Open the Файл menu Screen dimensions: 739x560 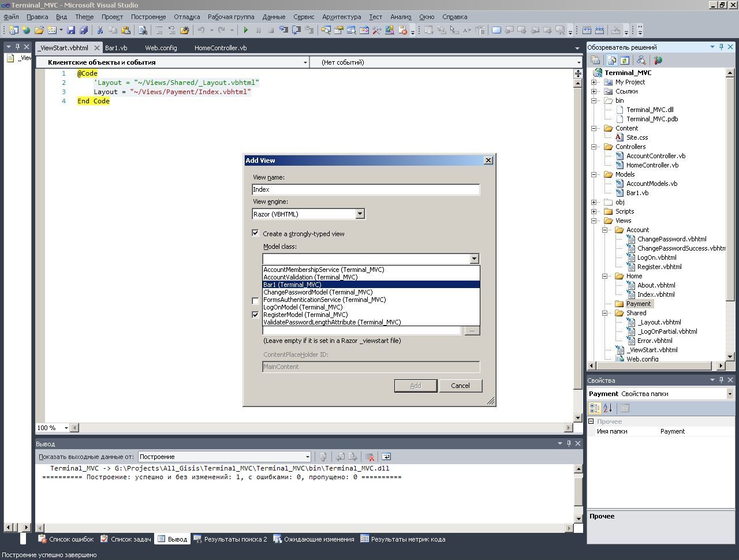(x=11, y=17)
